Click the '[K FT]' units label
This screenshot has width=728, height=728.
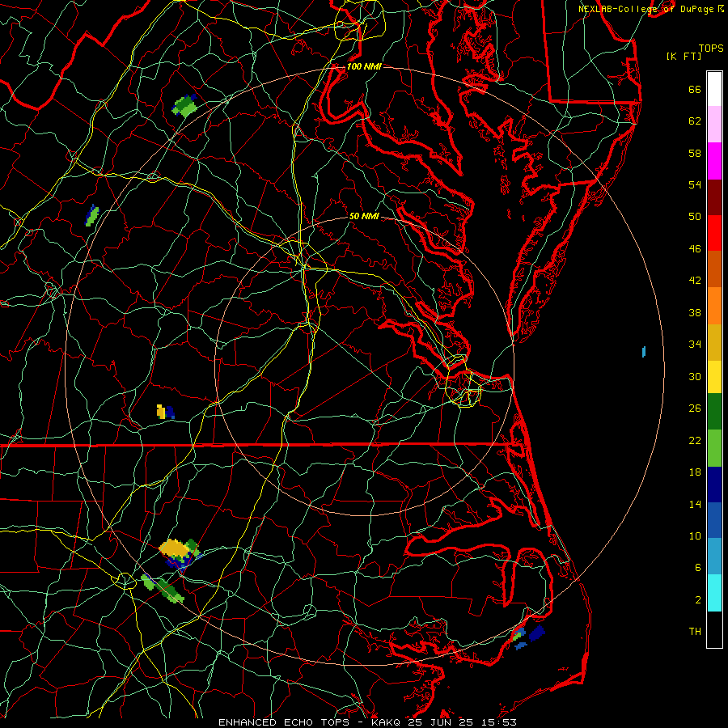(x=684, y=56)
